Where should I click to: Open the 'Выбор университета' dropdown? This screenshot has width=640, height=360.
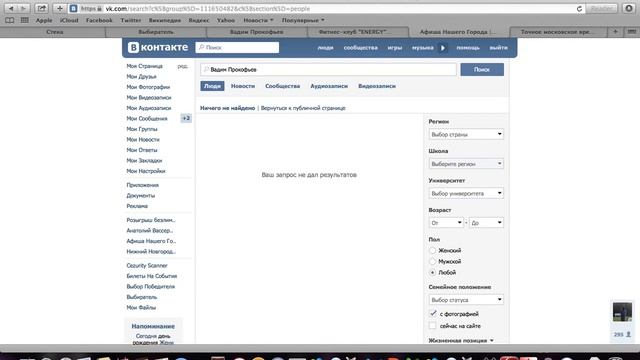click(x=466, y=193)
